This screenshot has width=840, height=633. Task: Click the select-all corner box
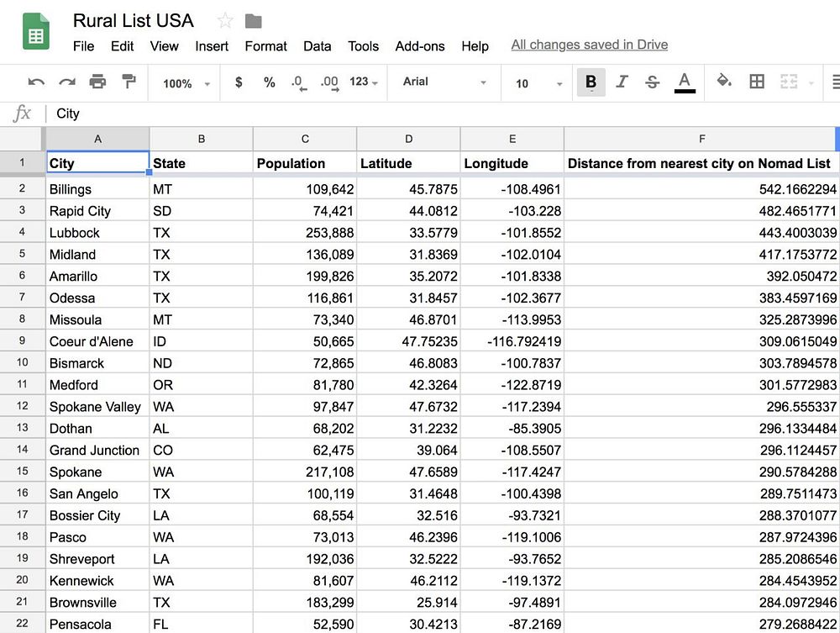pyautogui.click(x=22, y=139)
